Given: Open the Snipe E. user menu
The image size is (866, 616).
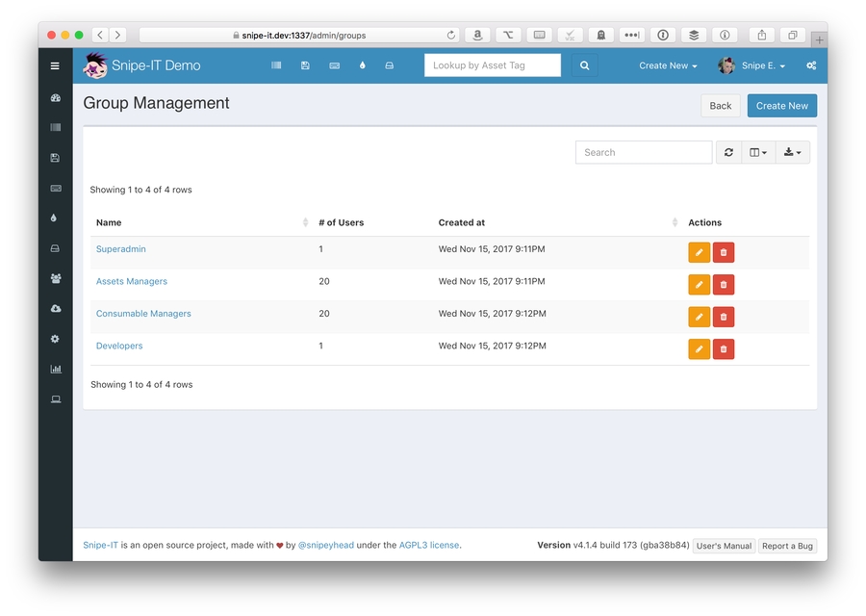Looking at the screenshot, I should (752, 65).
